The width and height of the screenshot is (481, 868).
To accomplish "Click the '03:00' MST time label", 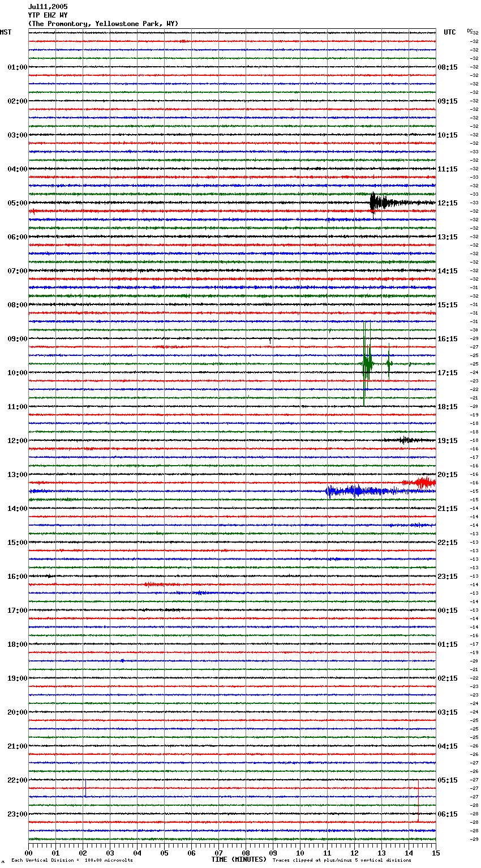I will point(18,135).
